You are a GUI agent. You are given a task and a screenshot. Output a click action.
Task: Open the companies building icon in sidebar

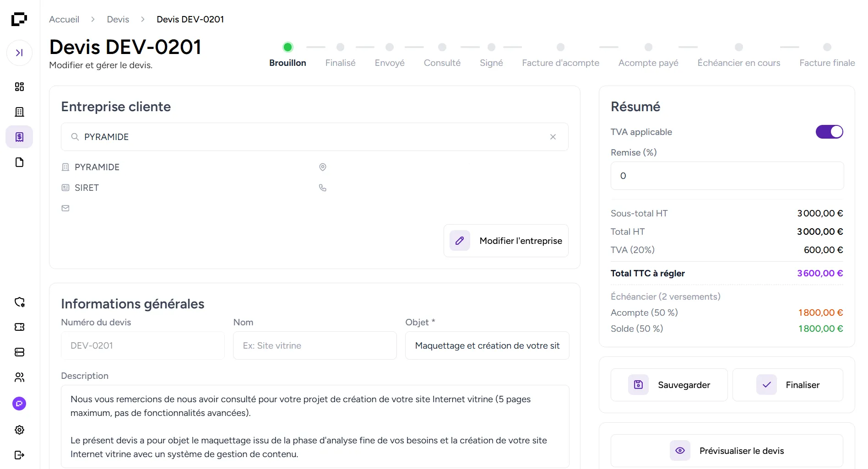(19, 112)
